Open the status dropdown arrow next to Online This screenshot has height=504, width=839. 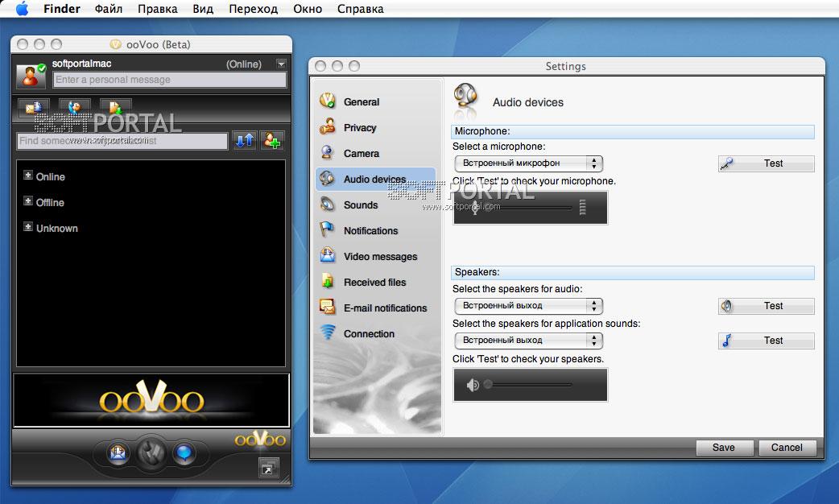(x=281, y=64)
